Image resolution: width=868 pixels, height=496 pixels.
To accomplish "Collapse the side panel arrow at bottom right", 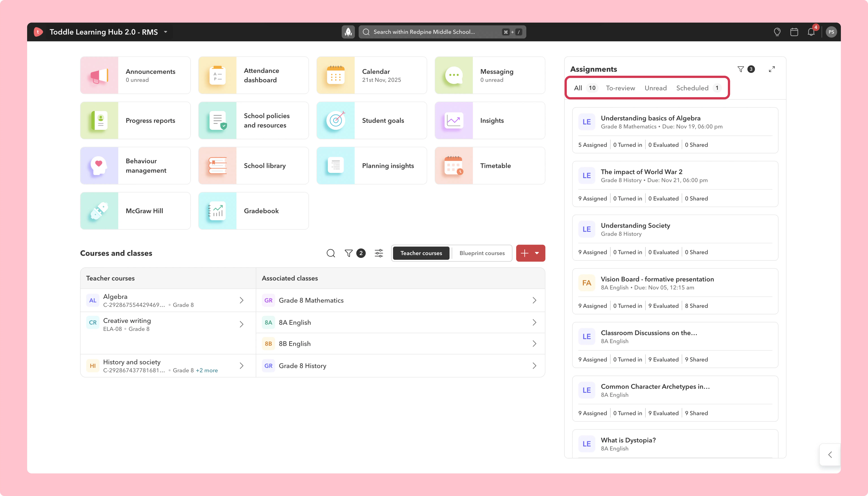I will 830,454.
